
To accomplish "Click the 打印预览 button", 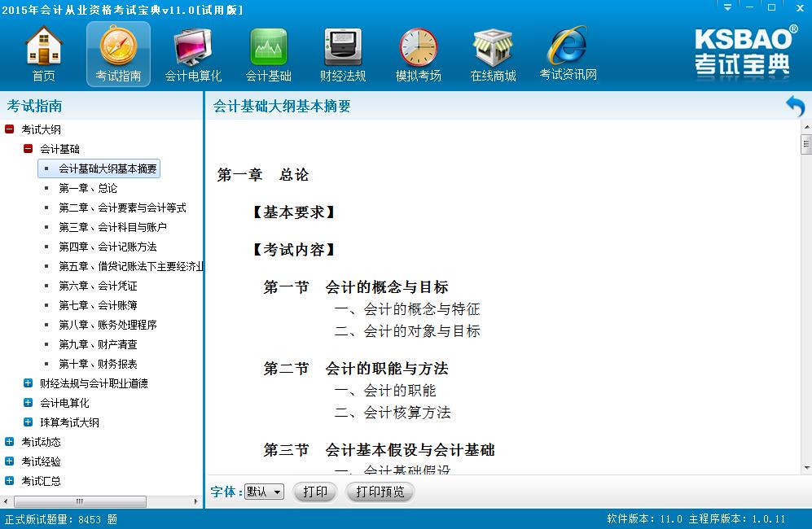I will (x=380, y=492).
